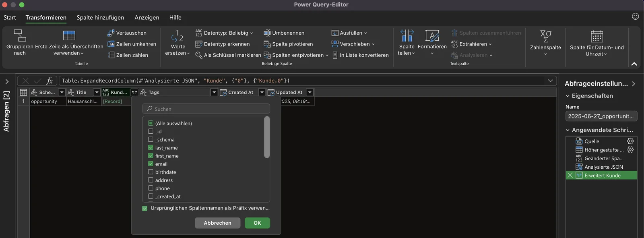This screenshot has height=238, width=644.
Task: Click the Zahlenspalte icon
Action: (x=545, y=36)
